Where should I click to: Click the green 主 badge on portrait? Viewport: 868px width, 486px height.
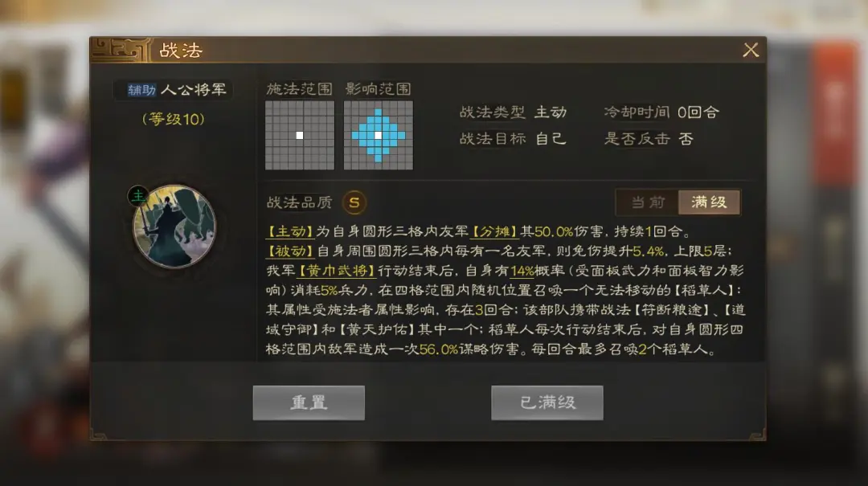point(138,195)
